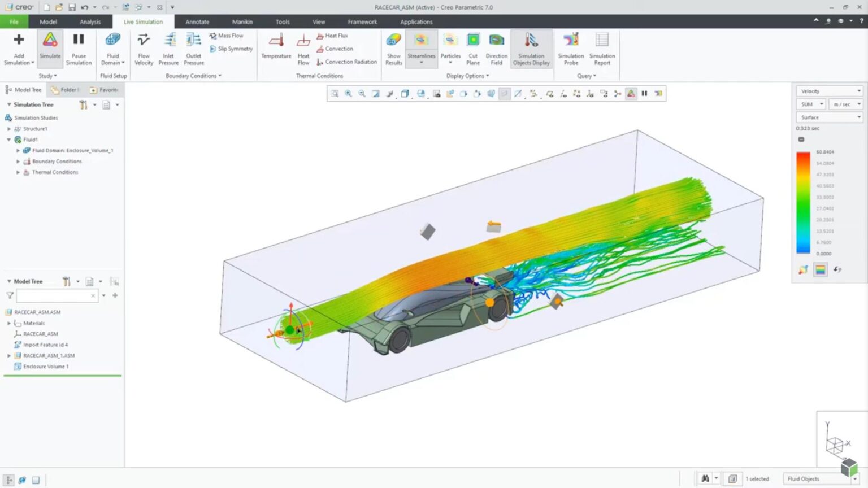Click Show Results in Display Options
This screenshot has width=868, height=488.
pyautogui.click(x=393, y=48)
